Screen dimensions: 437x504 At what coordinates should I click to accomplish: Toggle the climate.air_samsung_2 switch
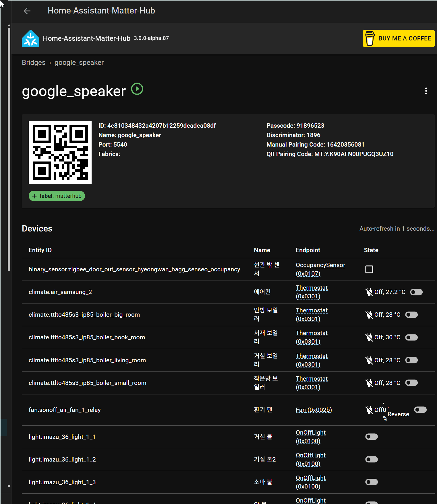click(x=416, y=292)
